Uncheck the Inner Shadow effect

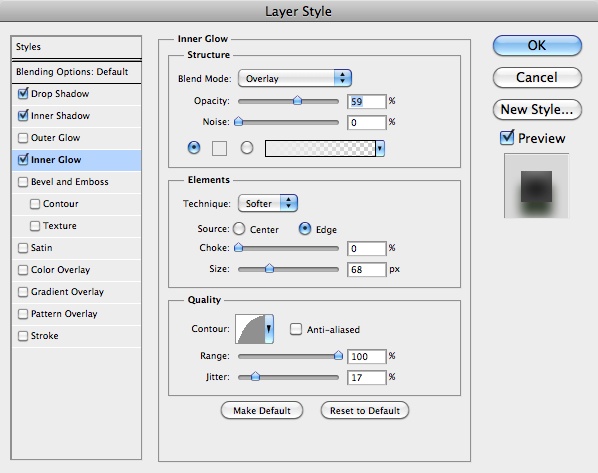[23, 116]
